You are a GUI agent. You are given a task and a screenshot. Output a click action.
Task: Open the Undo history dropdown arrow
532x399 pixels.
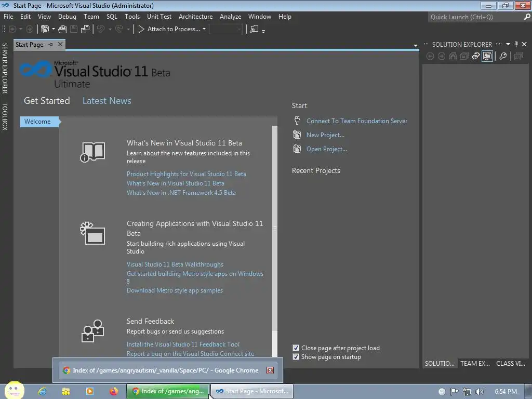pyautogui.click(x=110, y=29)
